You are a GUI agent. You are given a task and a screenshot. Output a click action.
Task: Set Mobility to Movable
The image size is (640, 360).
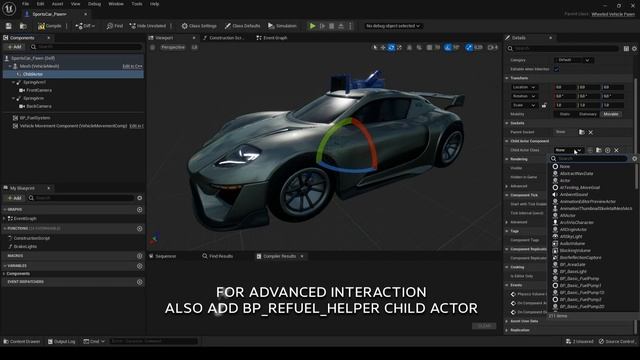611,114
